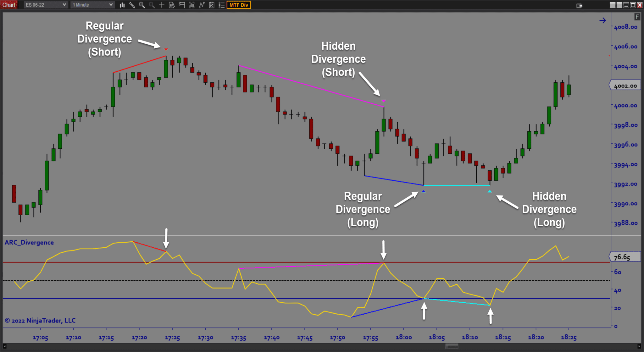Toggle the Chart Trader icon
Viewport: 644px width, 352px height.
tap(181, 5)
